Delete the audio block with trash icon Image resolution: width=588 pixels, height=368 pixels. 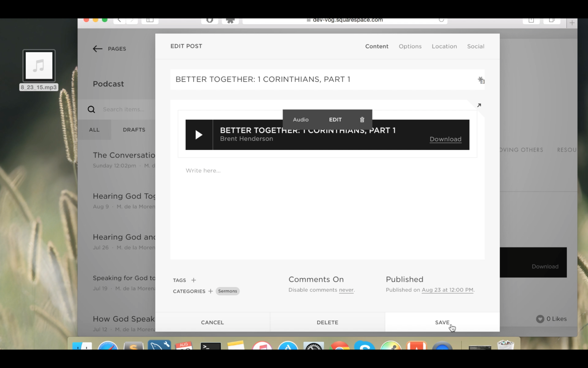(362, 120)
